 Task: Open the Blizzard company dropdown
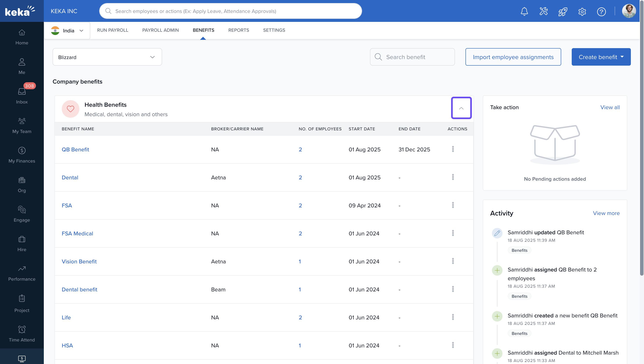(107, 57)
